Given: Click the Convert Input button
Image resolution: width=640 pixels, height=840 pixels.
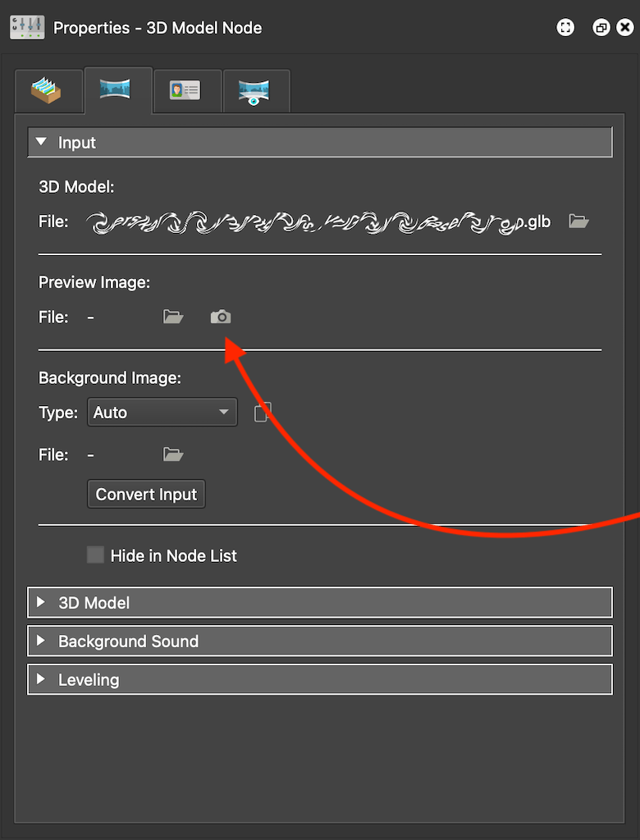Looking at the screenshot, I should [x=146, y=495].
